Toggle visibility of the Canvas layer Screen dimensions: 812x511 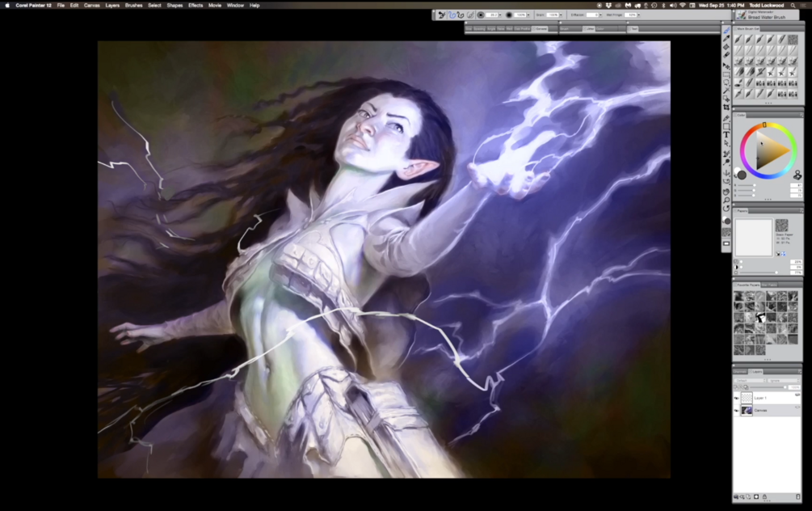point(736,411)
